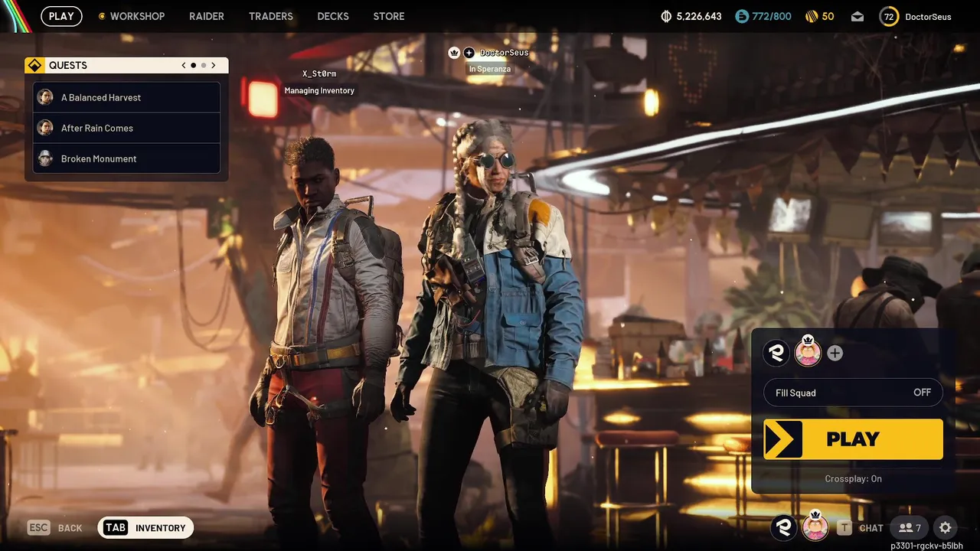The height and width of the screenshot is (551, 980).
Task: Open the level 72 player badge
Action: click(889, 16)
